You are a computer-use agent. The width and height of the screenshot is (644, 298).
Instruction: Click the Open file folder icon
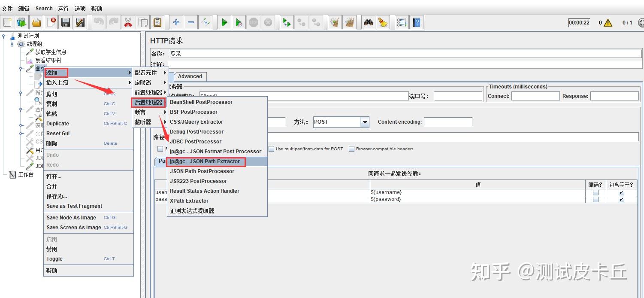click(36, 22)
